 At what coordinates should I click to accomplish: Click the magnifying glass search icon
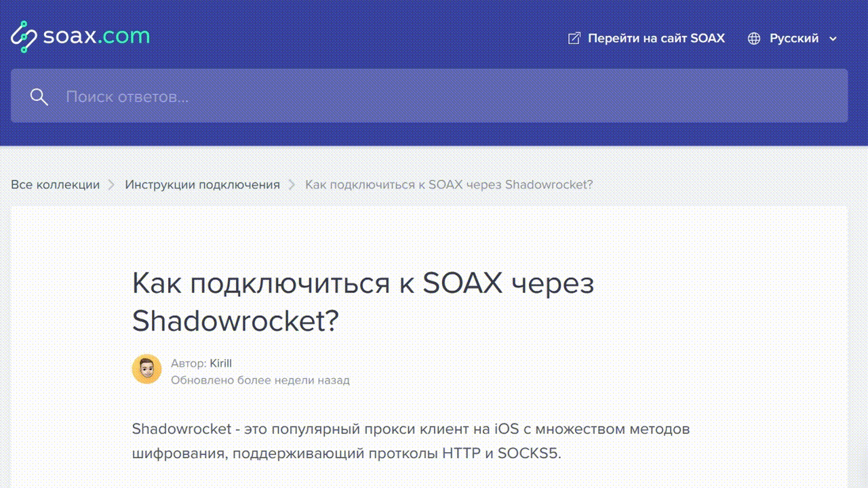click(x=39, y=96)
